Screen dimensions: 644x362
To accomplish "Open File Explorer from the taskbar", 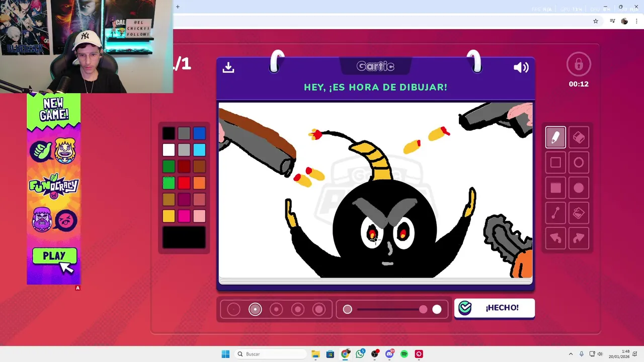I will pos(315,354).
